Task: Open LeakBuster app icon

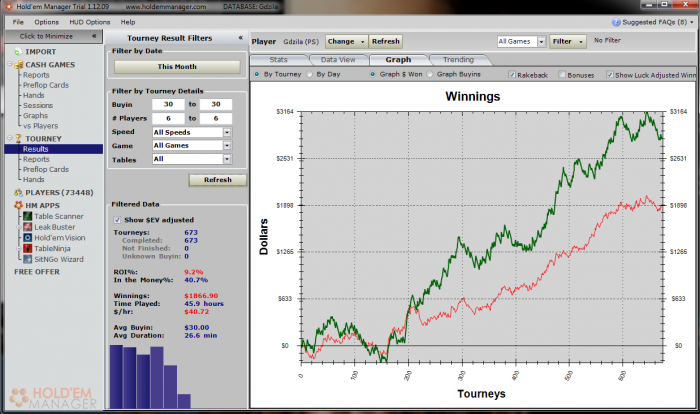Action: (x=28, y=227)
